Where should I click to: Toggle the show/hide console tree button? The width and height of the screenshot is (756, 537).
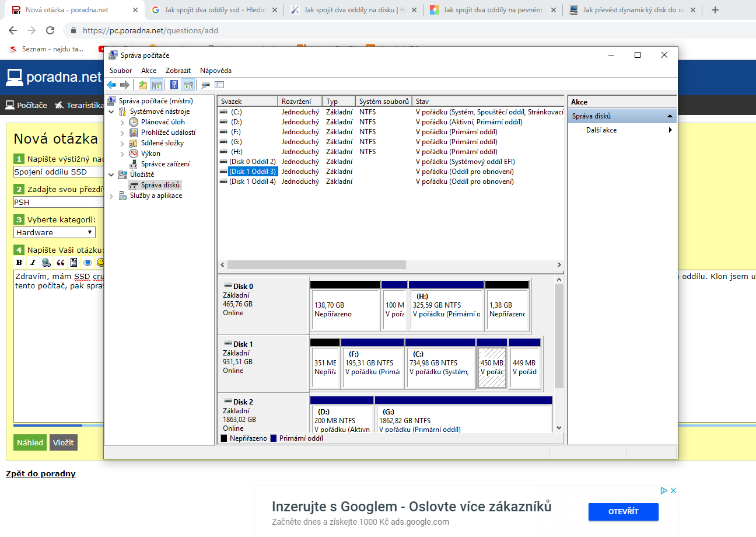point(156,85)
